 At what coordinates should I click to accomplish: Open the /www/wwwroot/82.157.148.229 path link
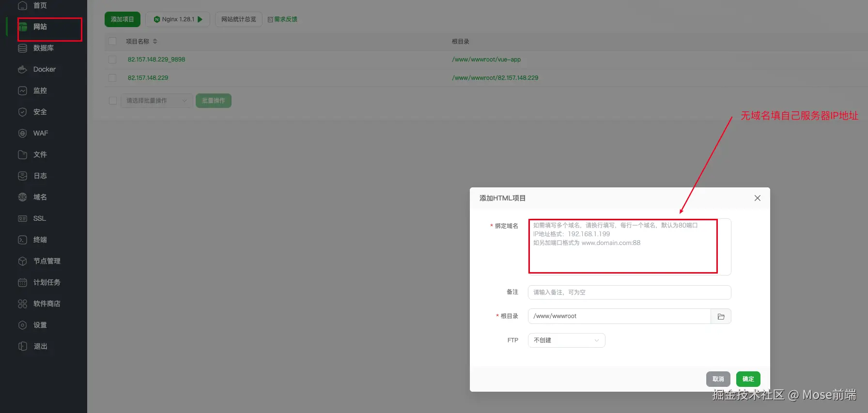click(x=495, y=78)
